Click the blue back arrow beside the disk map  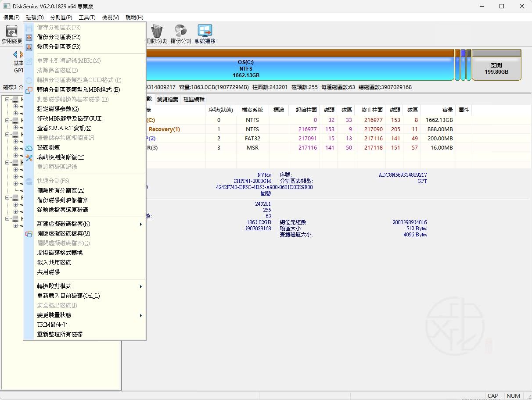tap(15, 54)
